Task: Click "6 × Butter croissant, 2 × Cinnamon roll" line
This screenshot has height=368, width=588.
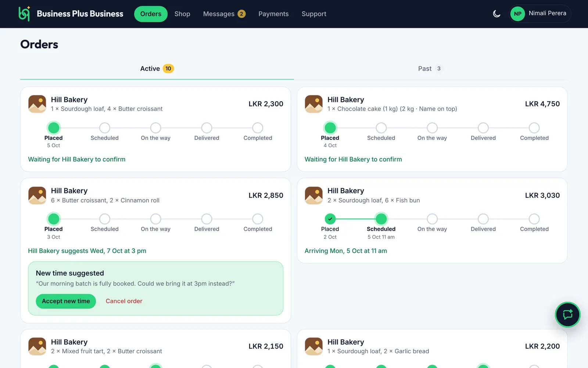Action: 105,201
